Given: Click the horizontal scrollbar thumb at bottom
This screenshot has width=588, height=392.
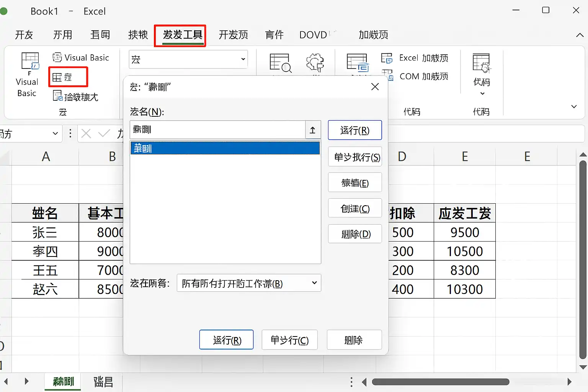Looking at the screenshot, I should click(x=440, y=382).
